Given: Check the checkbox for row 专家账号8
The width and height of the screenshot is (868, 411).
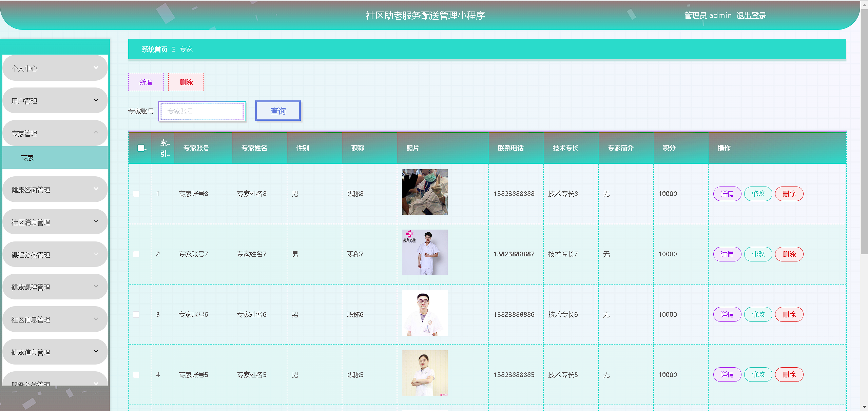Looking at the screenshot, I should (136, 194).
